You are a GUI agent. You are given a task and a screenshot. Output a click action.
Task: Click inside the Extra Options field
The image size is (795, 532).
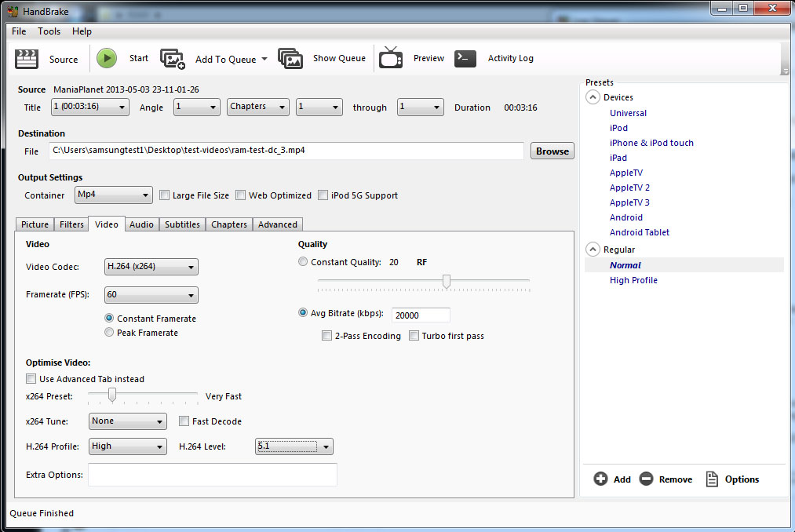(213, 475)
